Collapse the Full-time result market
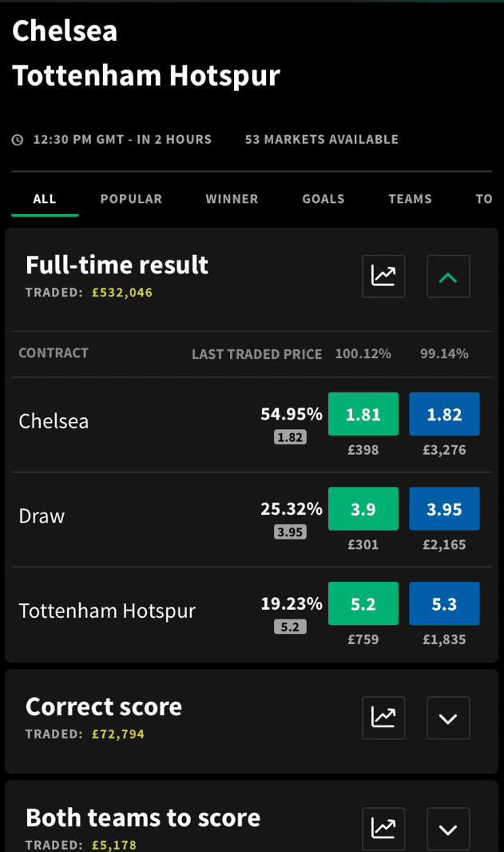The width and height of the screenshot is (504, 852). 448,277
